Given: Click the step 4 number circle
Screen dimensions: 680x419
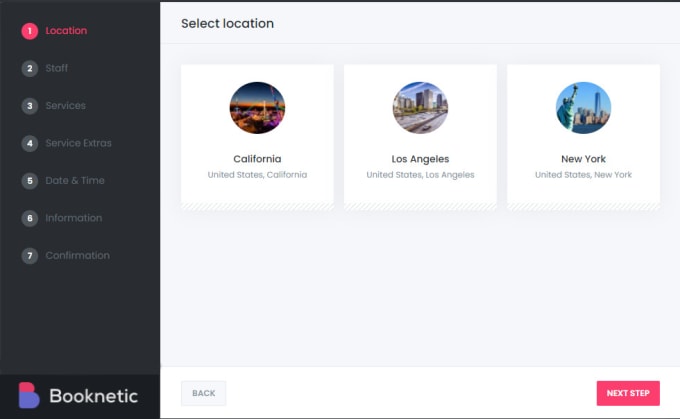Looking at the screenshot, I should (29, 143).
